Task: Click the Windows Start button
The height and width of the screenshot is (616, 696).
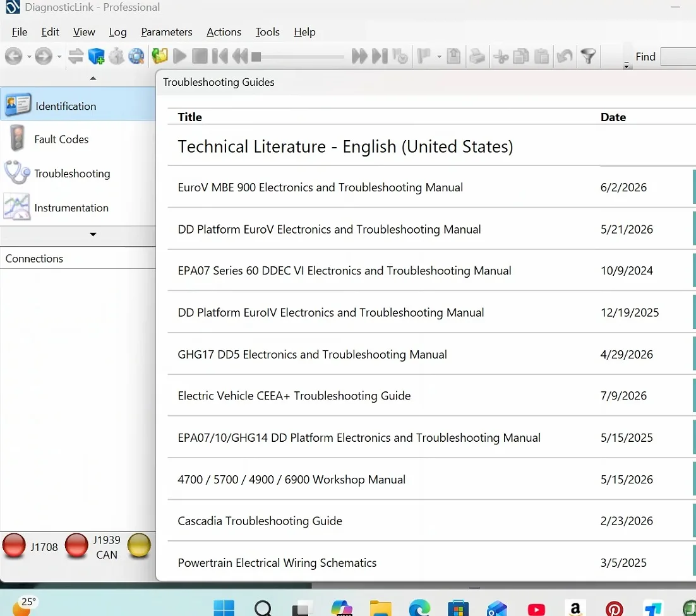Action: click(x=224, y=608)
